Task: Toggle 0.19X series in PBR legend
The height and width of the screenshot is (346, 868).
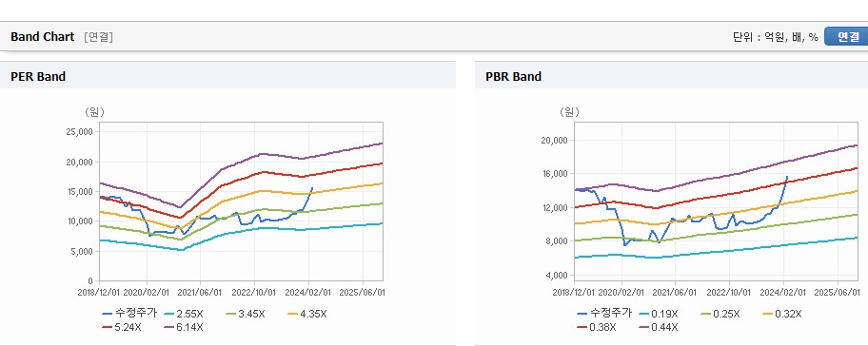Action: [659, 314]
